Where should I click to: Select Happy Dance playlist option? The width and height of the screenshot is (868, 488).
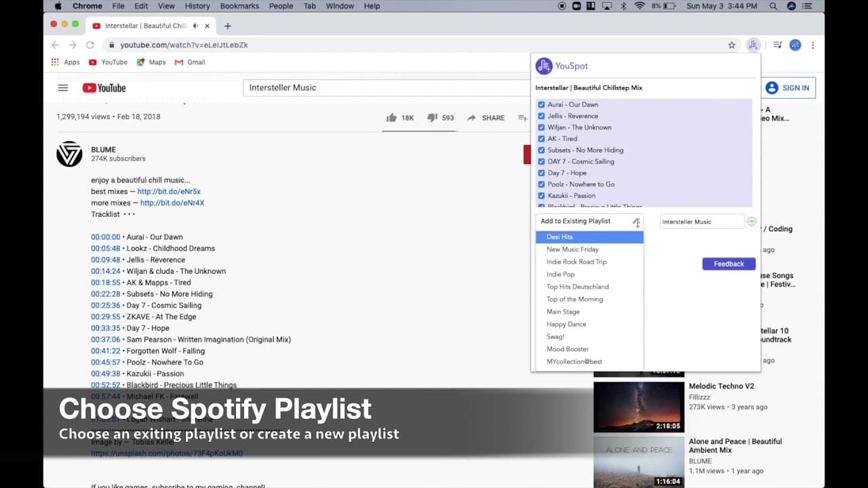pos(589,324)
